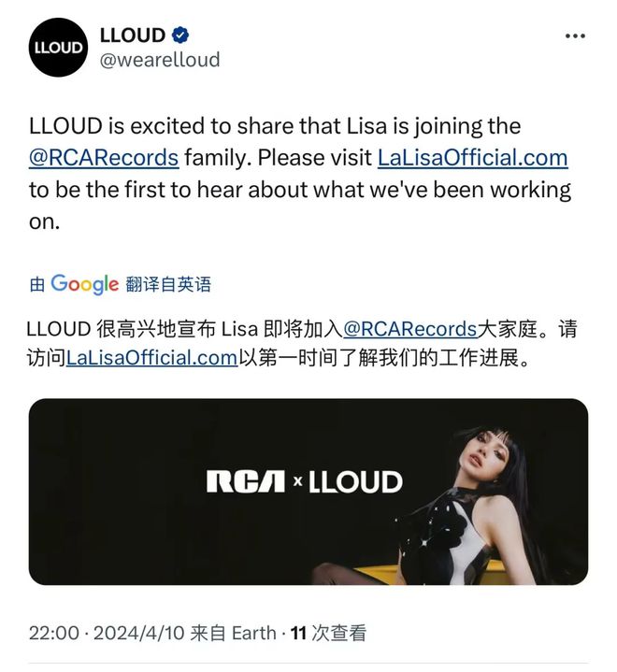
Task: Click the 来自 Earth location label
Action: coord(233,633)
